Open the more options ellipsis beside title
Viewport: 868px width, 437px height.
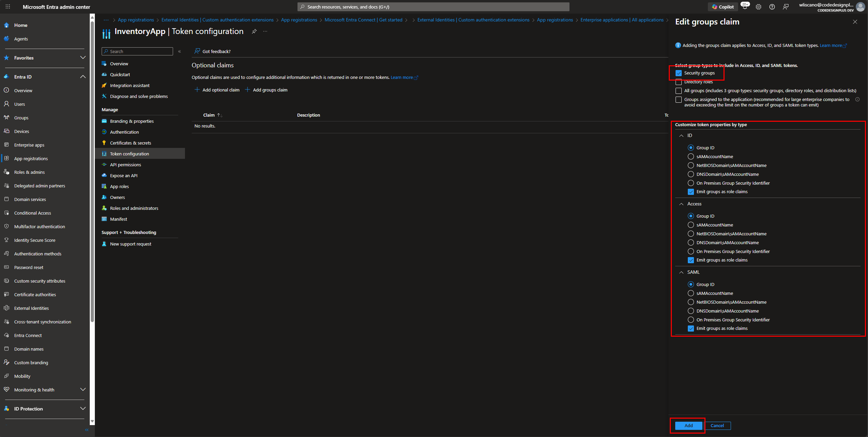(265, 31)
